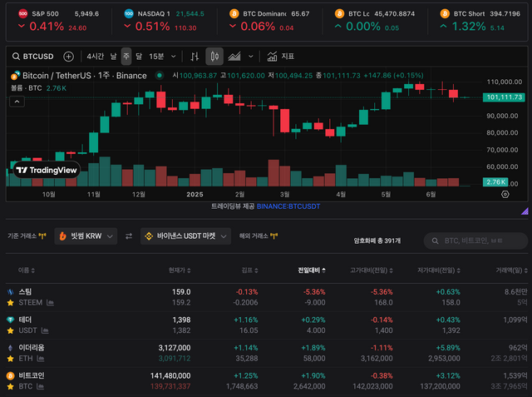Focus the coin search field
The image size is (532, 397).
475,241
